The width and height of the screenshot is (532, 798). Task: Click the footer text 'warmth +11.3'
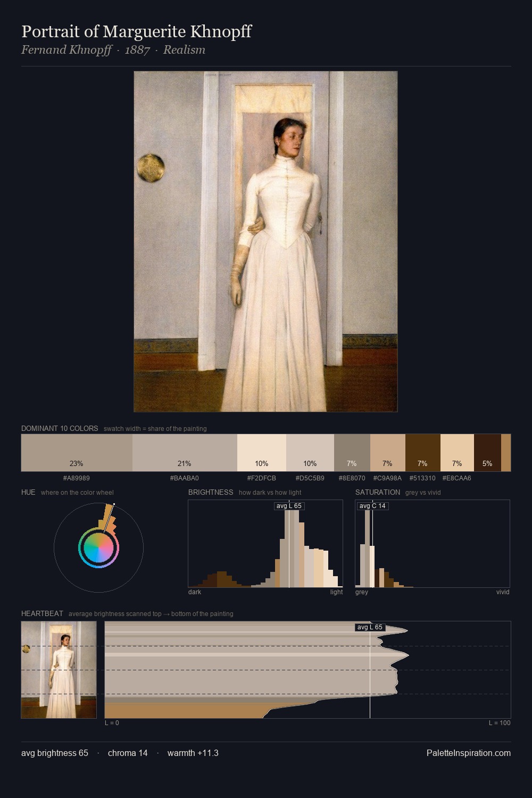tap(193, 753)
